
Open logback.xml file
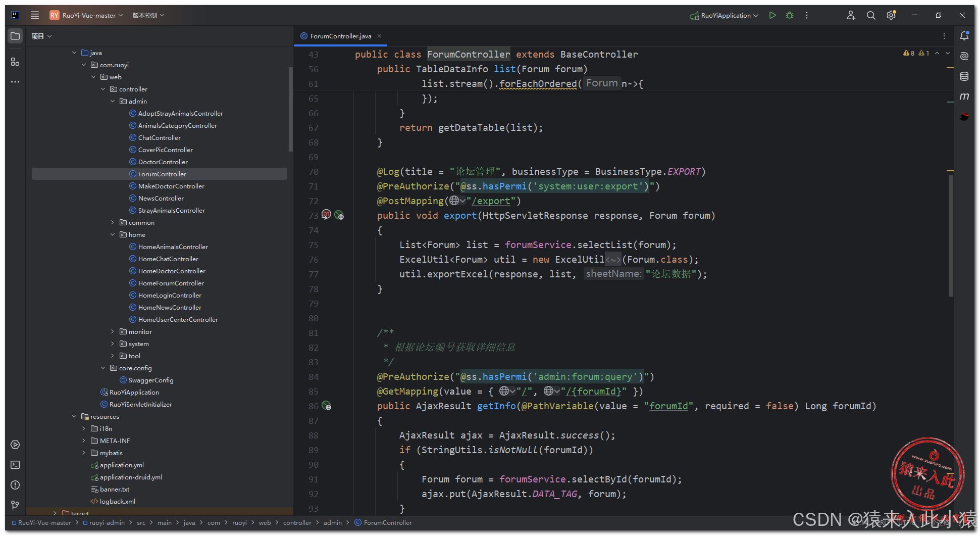(117, 501)
